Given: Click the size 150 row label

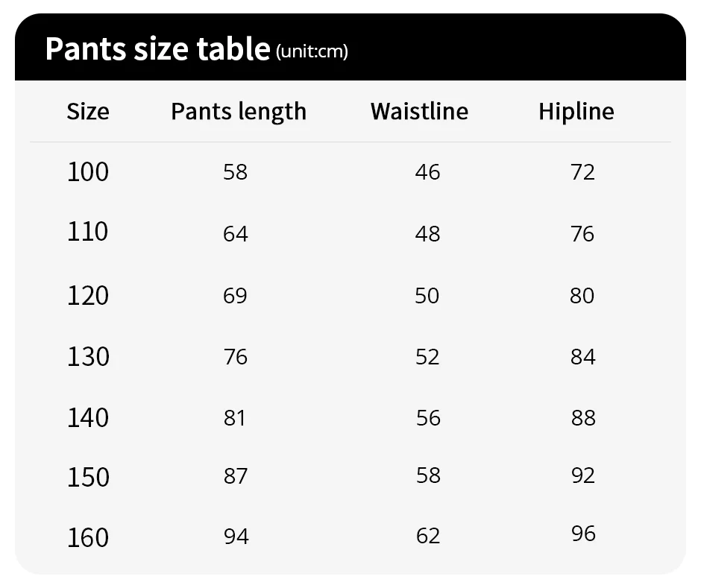Looking at the screenshot, I should [x=88, y=477].
